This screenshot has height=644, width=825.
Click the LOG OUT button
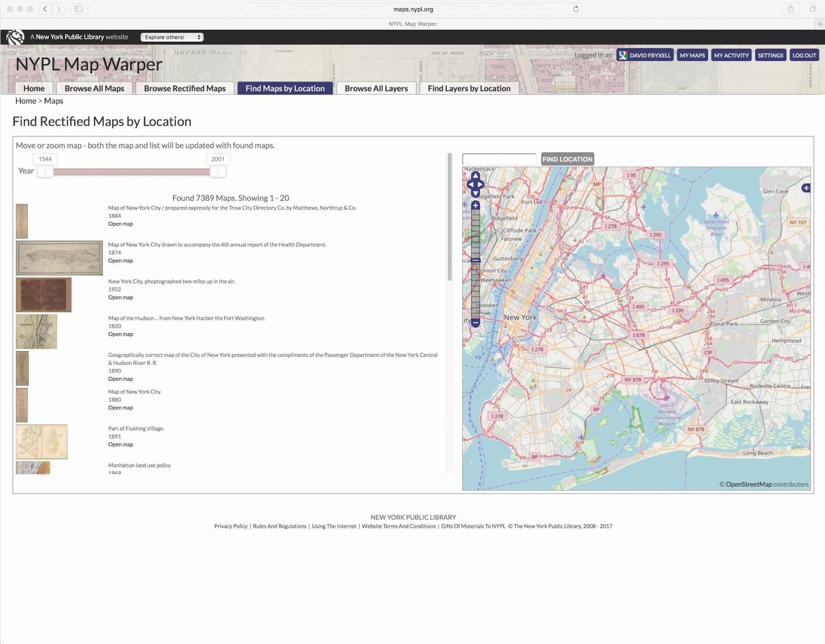804,55
